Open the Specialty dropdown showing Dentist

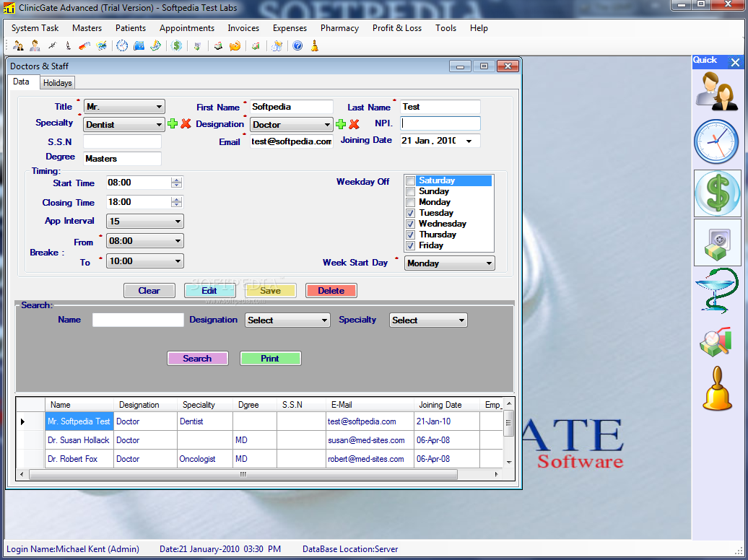coord(124,125)
